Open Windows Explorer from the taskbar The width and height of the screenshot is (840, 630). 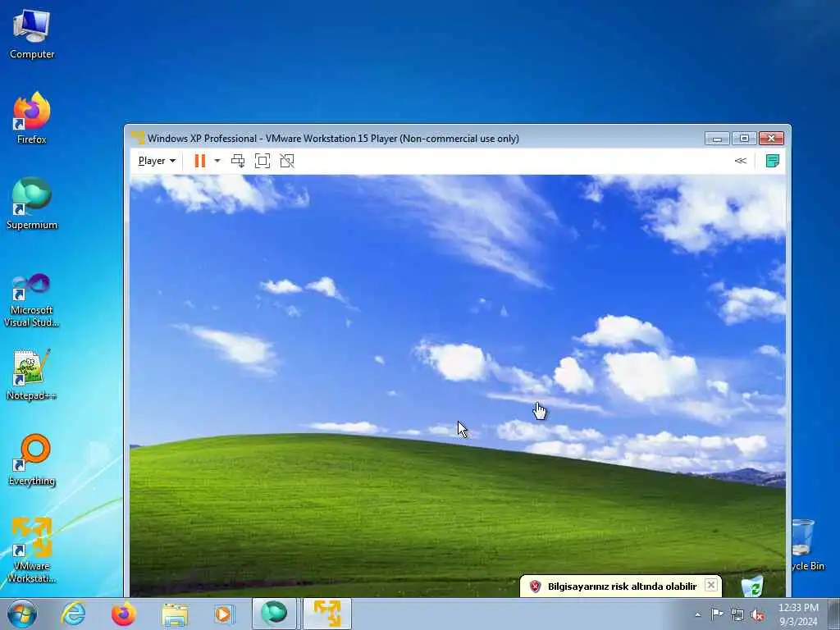coord(175,614)
